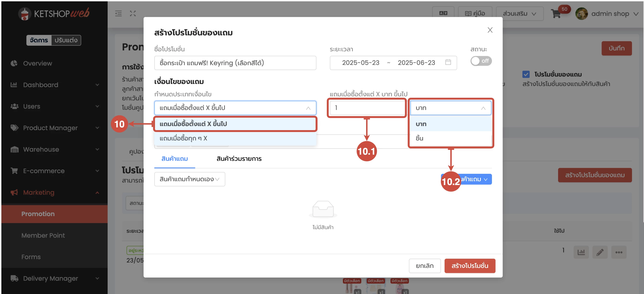This screenshot has width=644, height=294.
Task: Open Product Manager from the sidebar
Action: [x=14, y=128]
